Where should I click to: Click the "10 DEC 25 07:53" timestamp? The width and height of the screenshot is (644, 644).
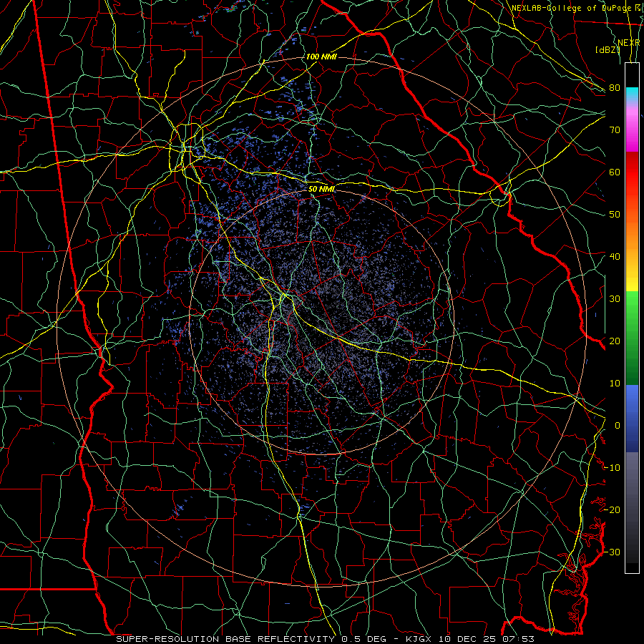click(487, 639)
